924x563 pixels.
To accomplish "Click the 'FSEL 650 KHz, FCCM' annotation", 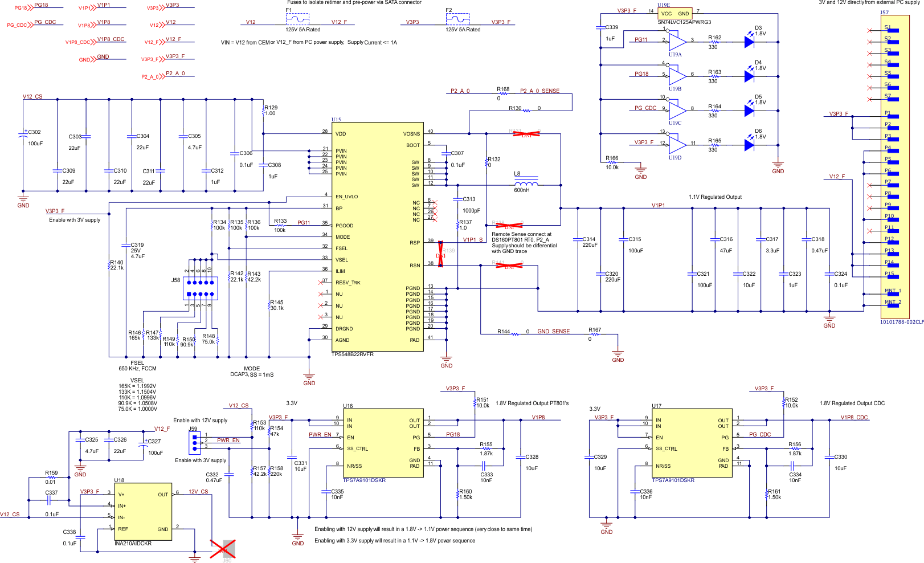I will click(x=137, y=365).
